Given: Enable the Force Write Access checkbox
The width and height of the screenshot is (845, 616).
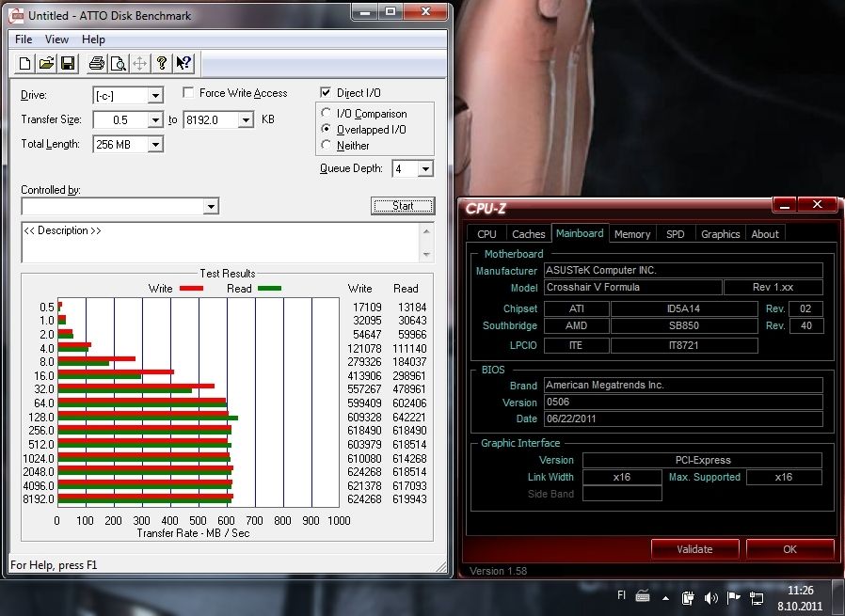Looking at the screenshot, I should 188,92.
